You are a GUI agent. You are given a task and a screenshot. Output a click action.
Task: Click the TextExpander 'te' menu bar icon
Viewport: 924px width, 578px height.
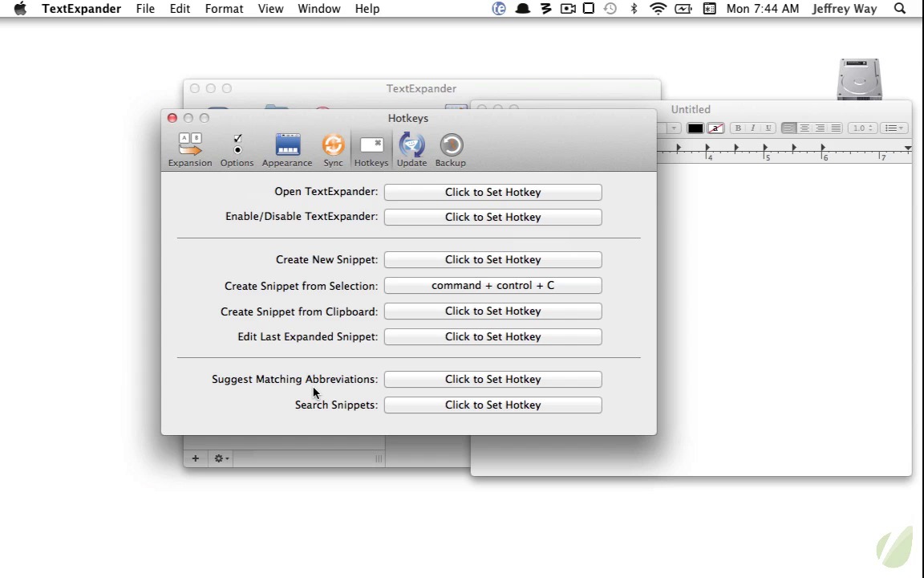coord(499,8)
